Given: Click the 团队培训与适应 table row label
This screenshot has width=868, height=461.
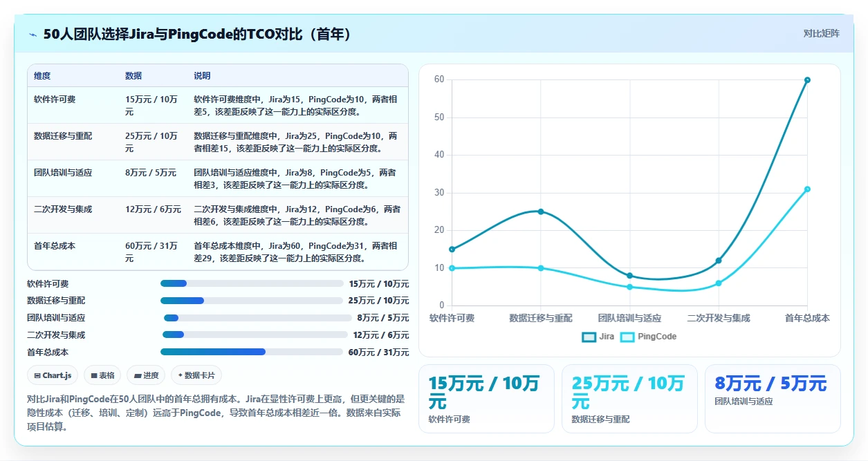Looking at the screenshot, I should click(63, 173).
